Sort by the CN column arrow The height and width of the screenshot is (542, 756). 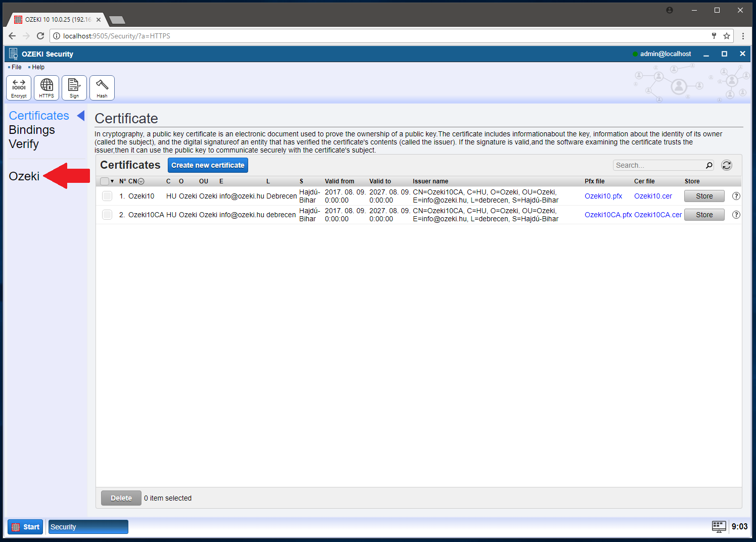[141, 181]
